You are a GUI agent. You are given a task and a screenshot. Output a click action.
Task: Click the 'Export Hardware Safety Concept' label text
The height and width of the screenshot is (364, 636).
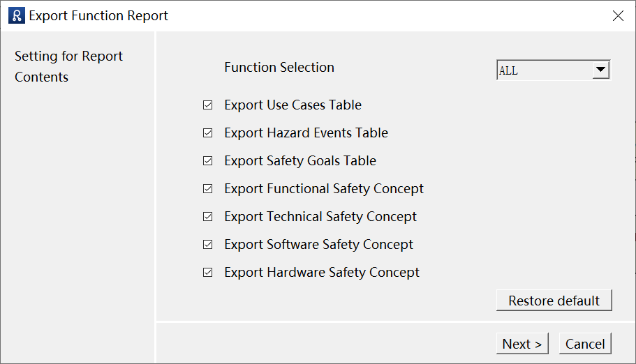pos(322,273)
